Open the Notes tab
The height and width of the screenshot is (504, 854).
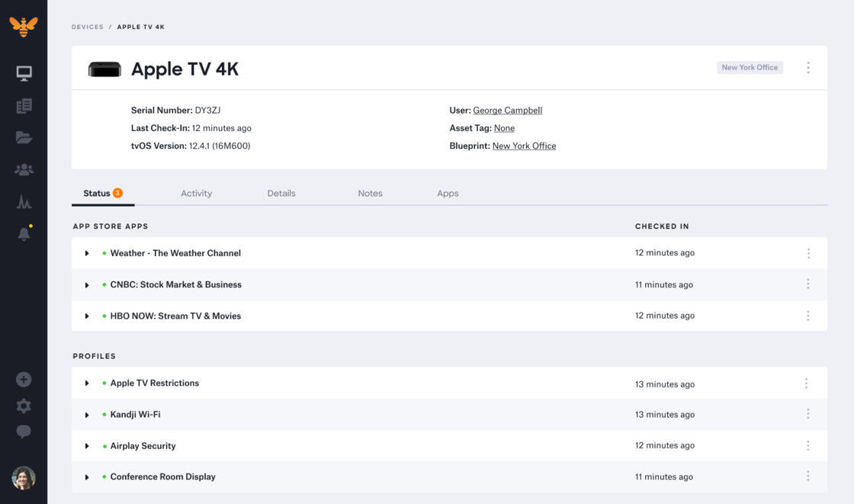tap(370, 193)
